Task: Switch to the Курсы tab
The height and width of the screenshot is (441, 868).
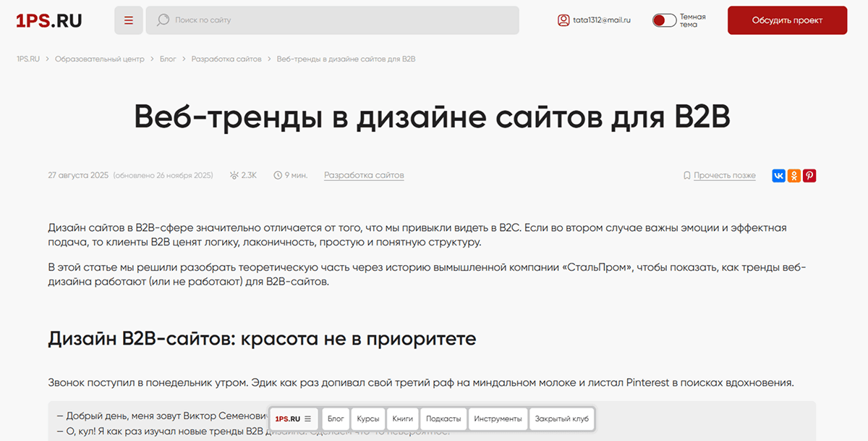Action: 368,419
